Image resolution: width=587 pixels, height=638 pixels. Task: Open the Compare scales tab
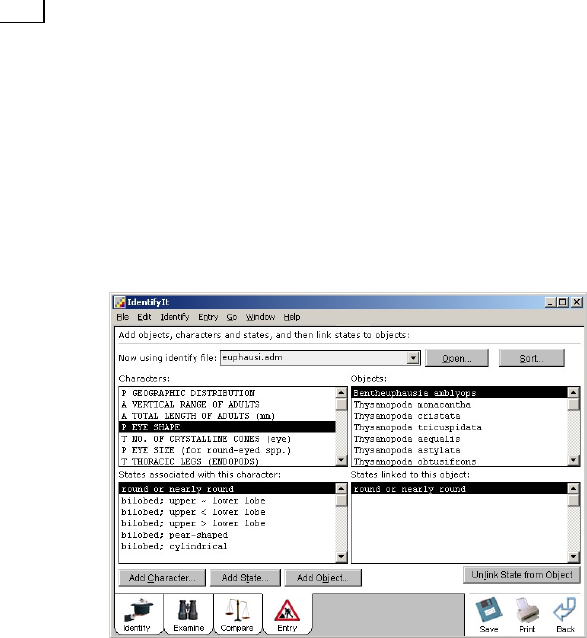[x=238, y=614]
